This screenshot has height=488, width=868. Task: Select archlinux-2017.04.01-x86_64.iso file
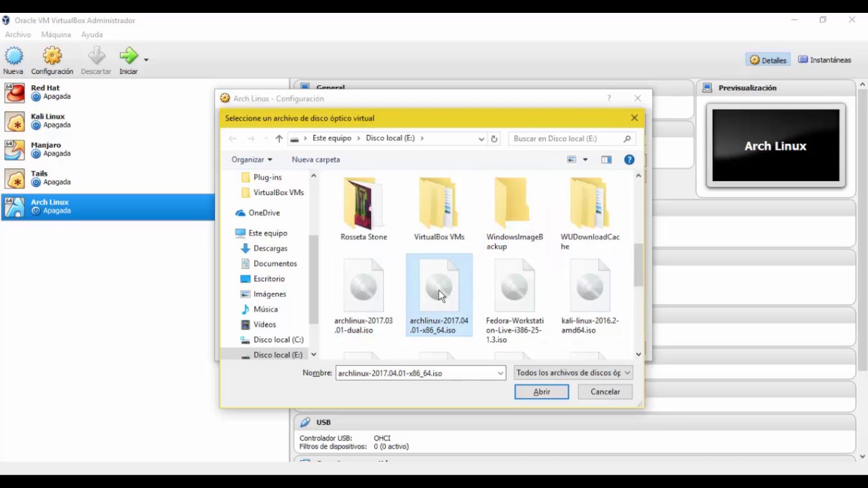(439, 295)
